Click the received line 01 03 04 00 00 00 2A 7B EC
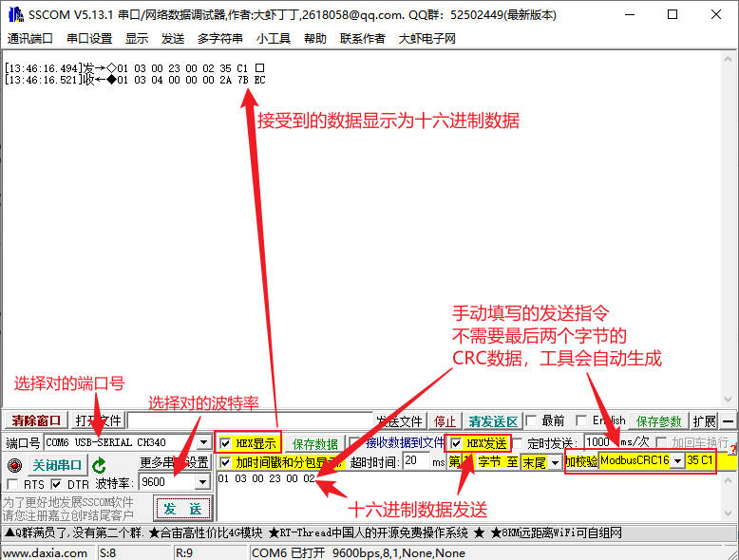 pyautogui.click(x=135, y=80)
